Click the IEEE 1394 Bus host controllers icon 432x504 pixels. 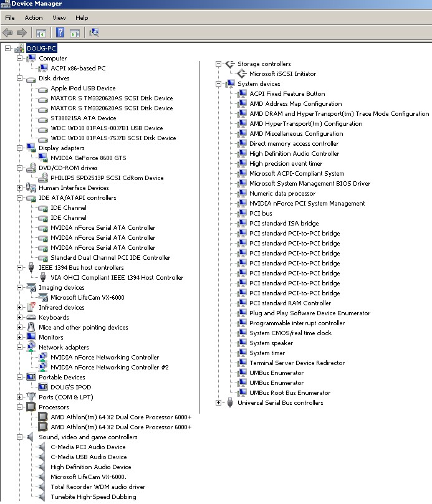pyautogui.click(x=31, y=267)
